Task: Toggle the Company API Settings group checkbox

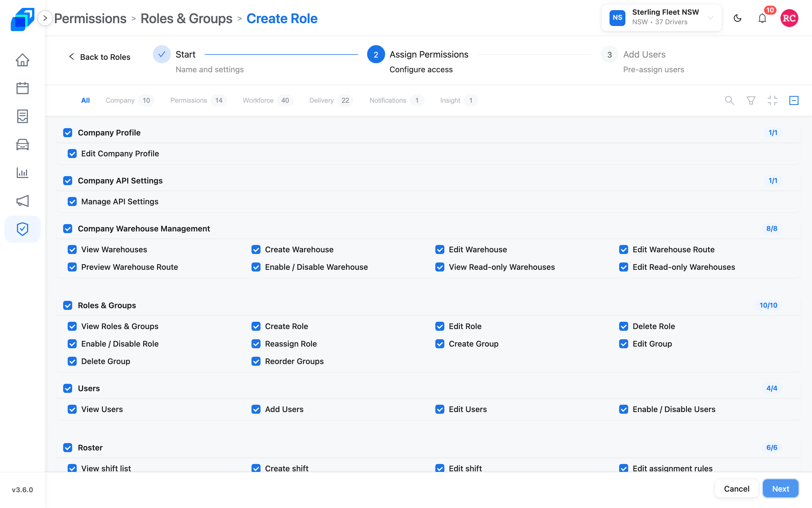Action: point(68,181)
